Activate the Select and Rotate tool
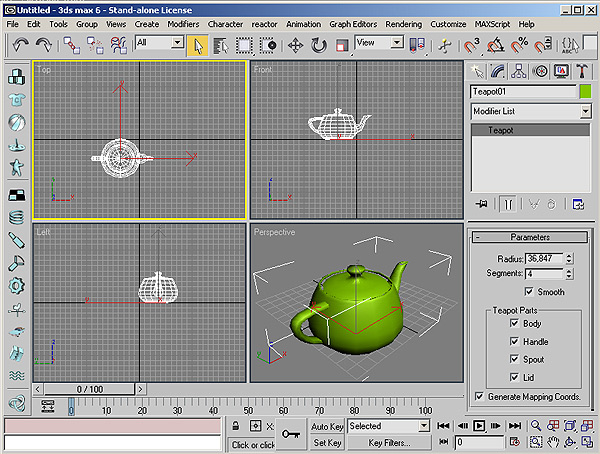Viewport: 600px width, 454px height. pyautogui.click(x=319, y=45)
